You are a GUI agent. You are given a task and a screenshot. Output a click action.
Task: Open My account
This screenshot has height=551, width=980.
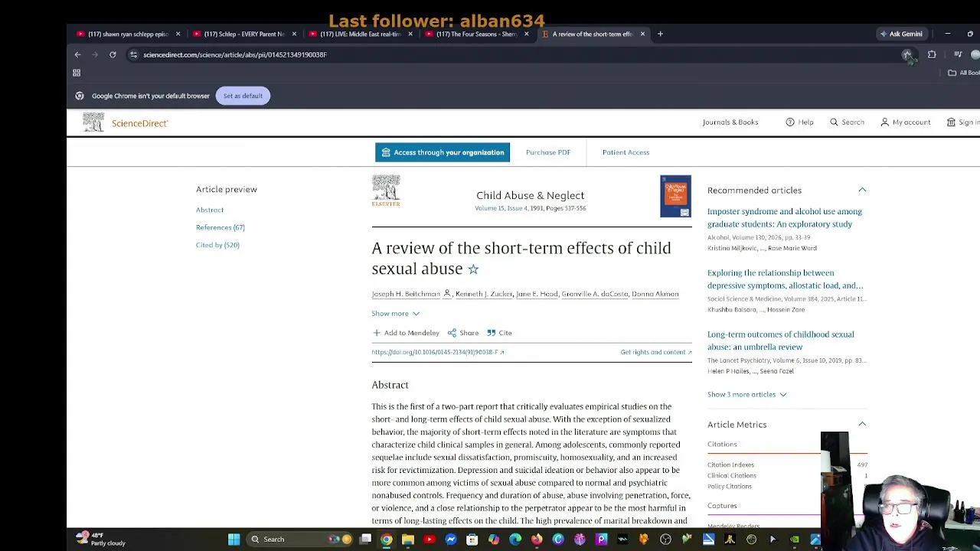pyautogui.click(x=906, y=122)
